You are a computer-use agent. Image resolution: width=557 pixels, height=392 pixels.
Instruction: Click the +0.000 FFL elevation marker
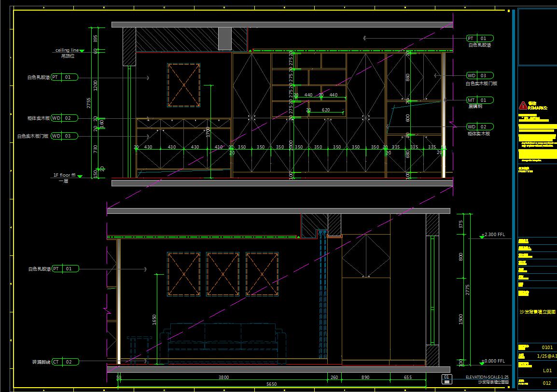(482, 363)
